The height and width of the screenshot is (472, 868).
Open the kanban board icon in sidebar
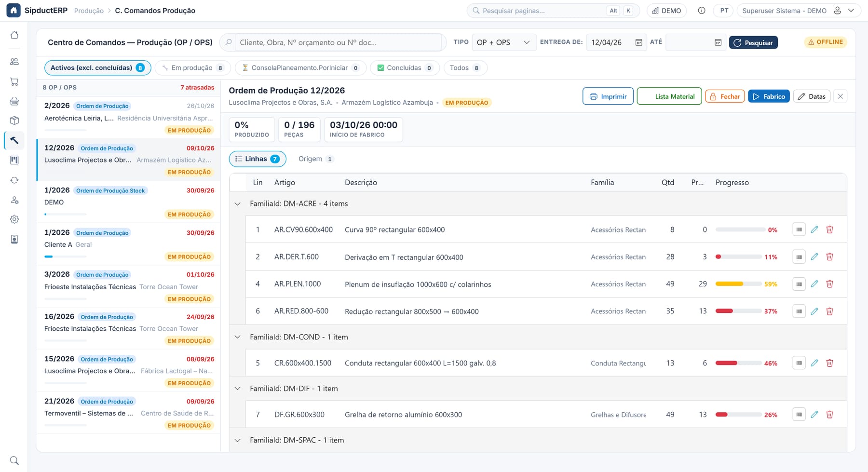[x=14, y=160]
